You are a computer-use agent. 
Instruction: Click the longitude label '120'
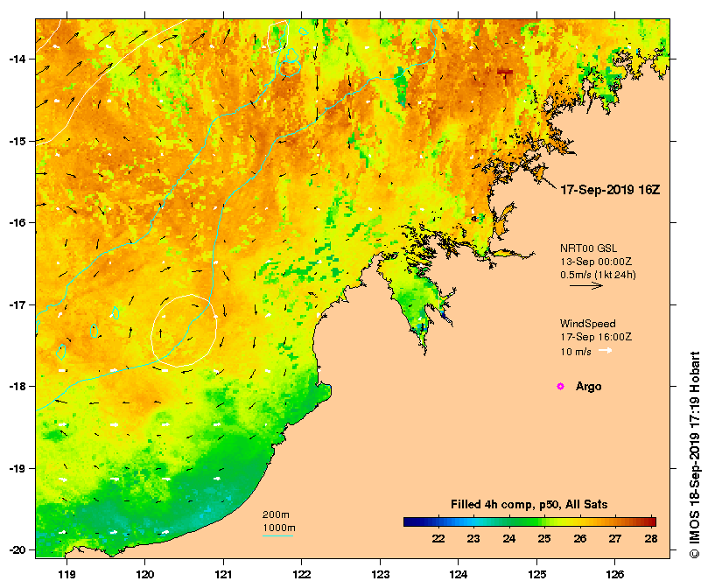tap(145, 575)
